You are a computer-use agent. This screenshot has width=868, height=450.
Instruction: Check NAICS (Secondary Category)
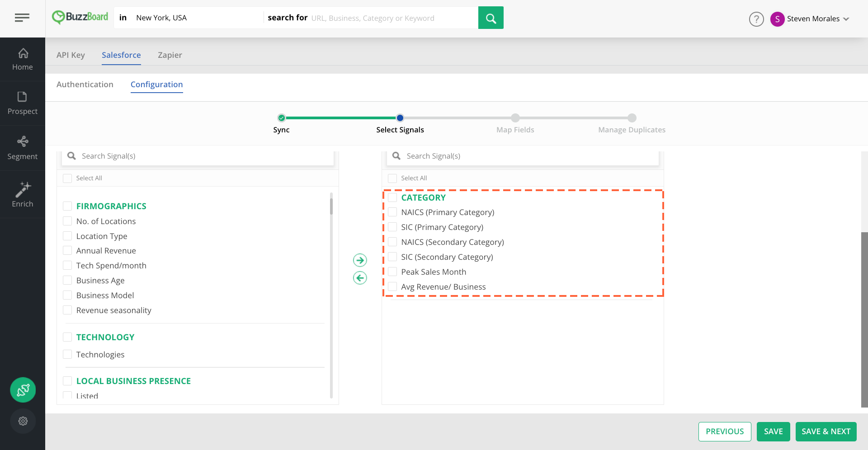392,242
